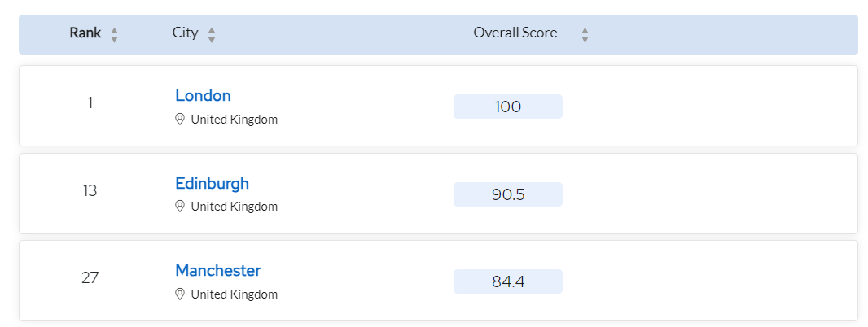Open the Manchester city link

coord(218,271)
